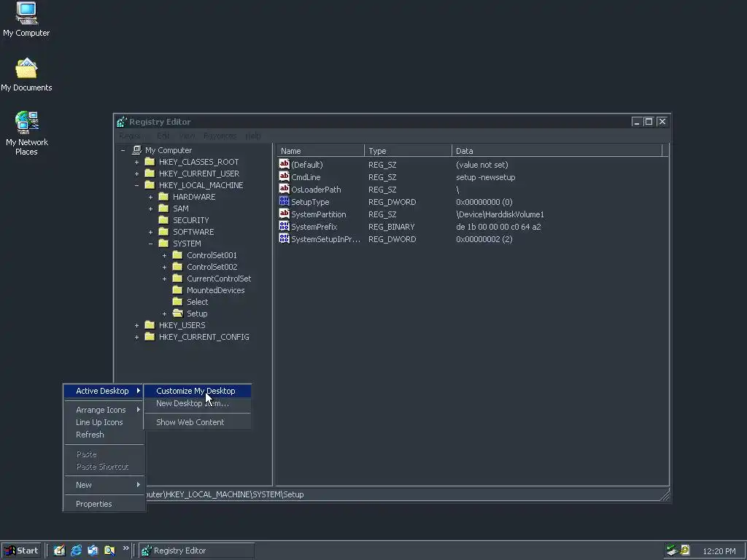Viewport: 747px width, 560px height.
Task: Sort values by the Data column header
Action: [x=557, y=150]
